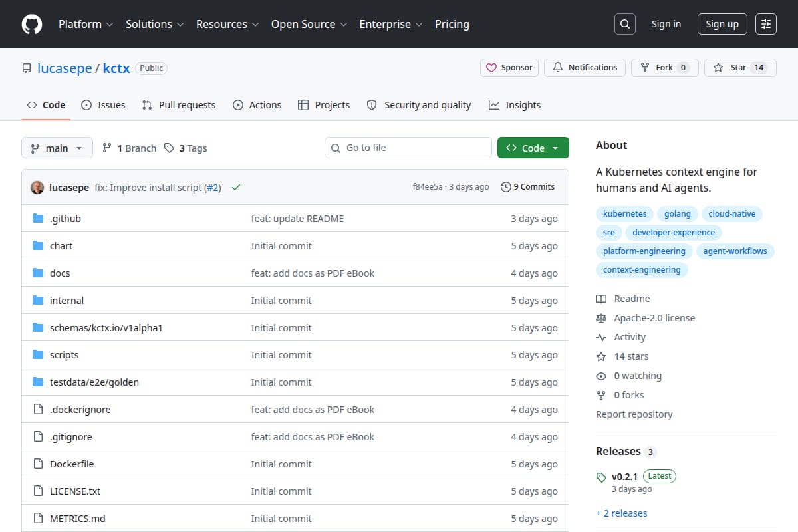Expand the main branch dropdown
The height and width of the screenshot is (532, 798).
57,148
